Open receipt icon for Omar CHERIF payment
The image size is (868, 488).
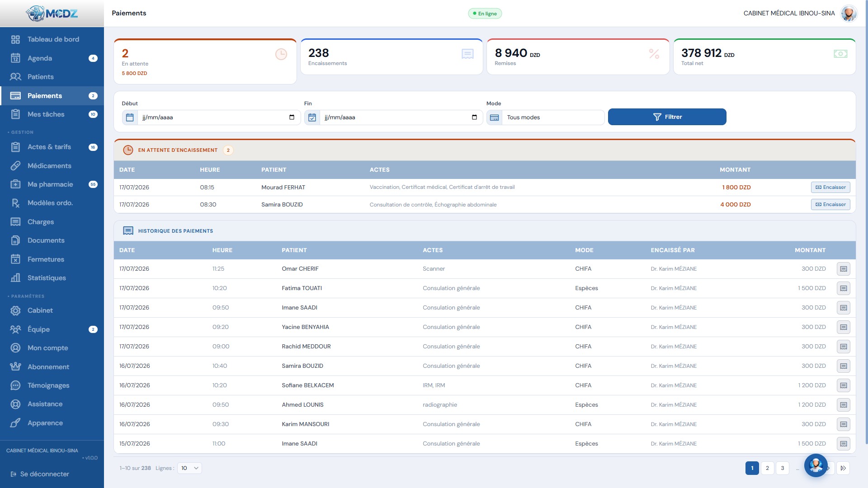coord(843,269)
